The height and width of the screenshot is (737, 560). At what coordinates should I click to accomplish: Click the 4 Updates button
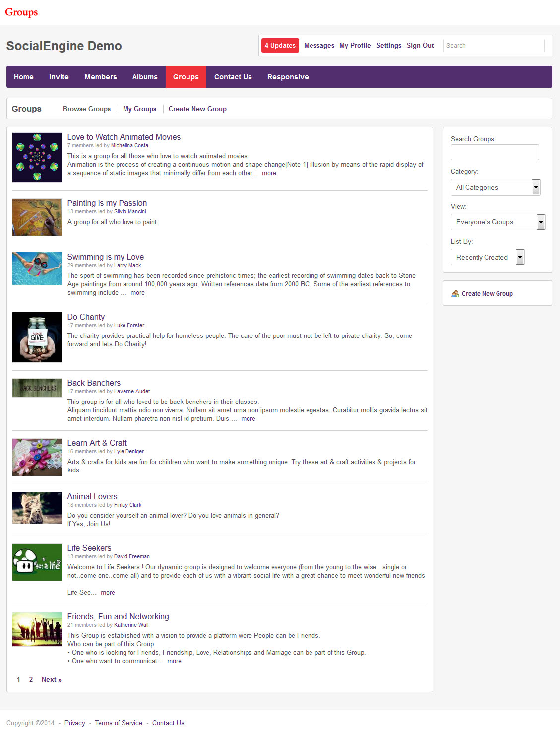pos(280,45)
